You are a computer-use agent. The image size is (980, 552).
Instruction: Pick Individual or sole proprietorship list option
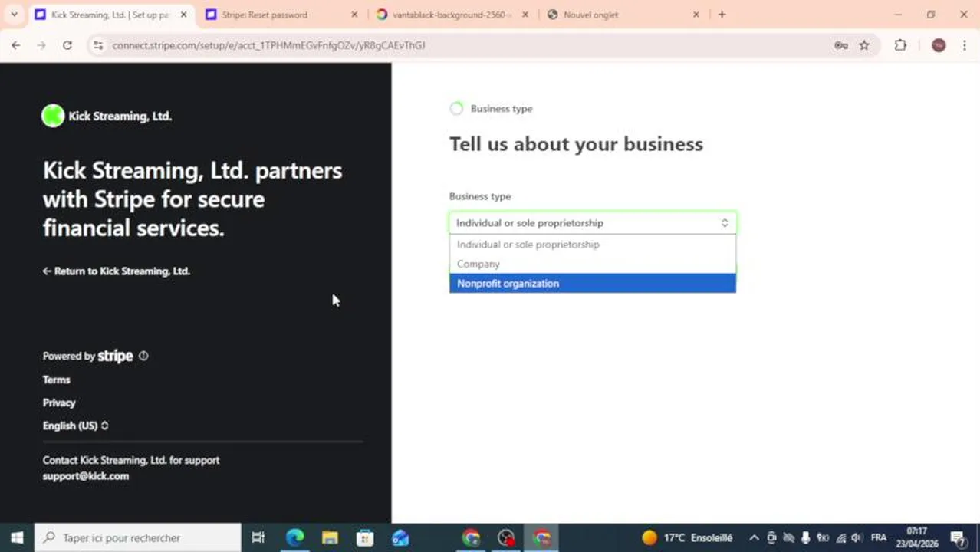coord(592,245)
